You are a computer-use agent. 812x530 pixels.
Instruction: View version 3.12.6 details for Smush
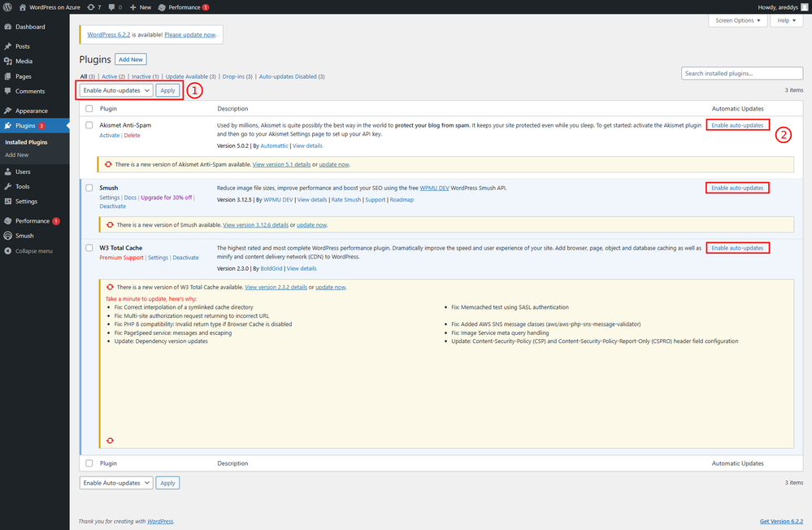point(256,225)
